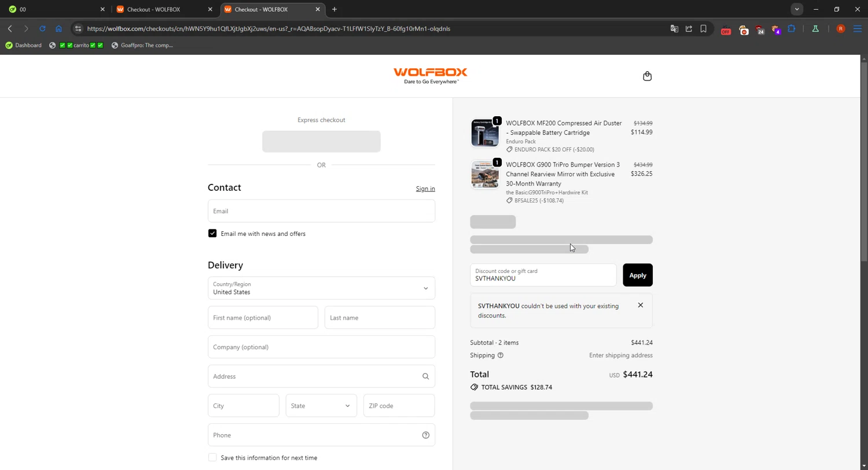Click the MF200 Air Duster product thumbnail
Image resolution: width=868 pixels, height=470 pixels.
[x=484, y=132]
